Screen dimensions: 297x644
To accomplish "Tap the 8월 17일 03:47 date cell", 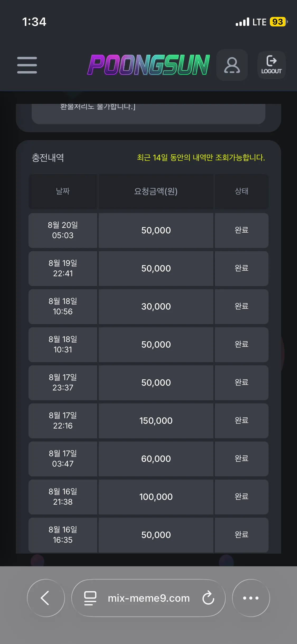I will tap(63, 459).
